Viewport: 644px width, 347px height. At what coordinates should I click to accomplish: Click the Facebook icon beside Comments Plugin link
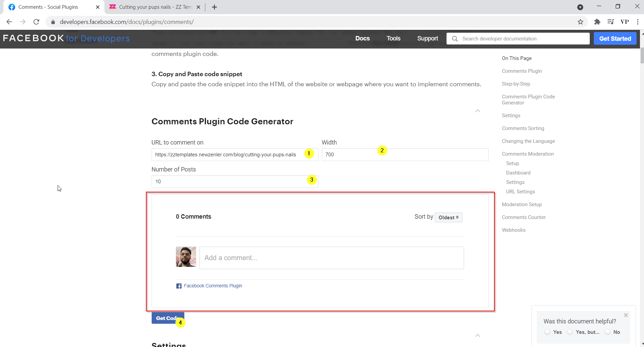point(179,286)
